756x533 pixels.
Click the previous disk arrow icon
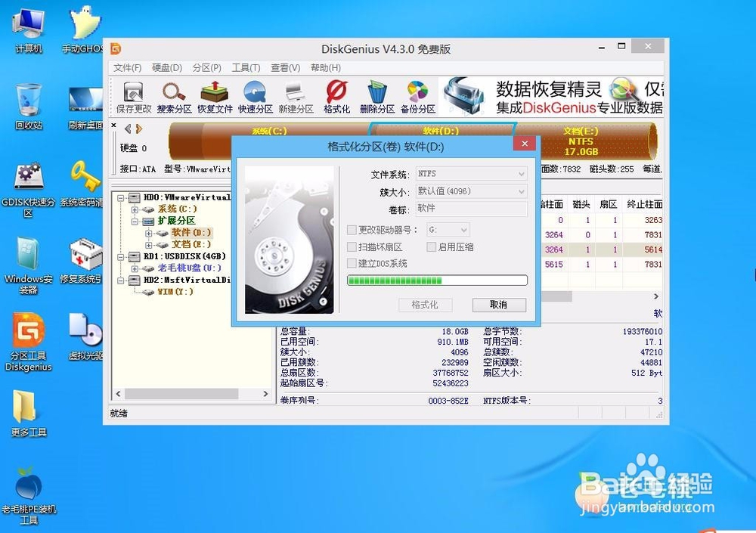[128, 129]
